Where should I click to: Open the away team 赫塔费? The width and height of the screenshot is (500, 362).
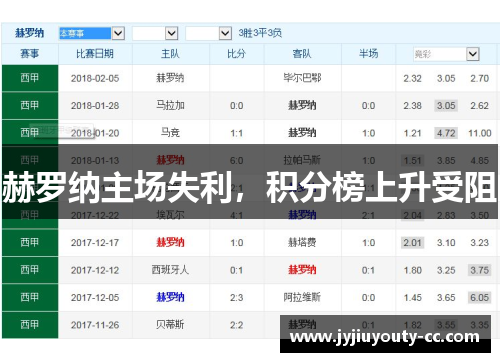302,243
